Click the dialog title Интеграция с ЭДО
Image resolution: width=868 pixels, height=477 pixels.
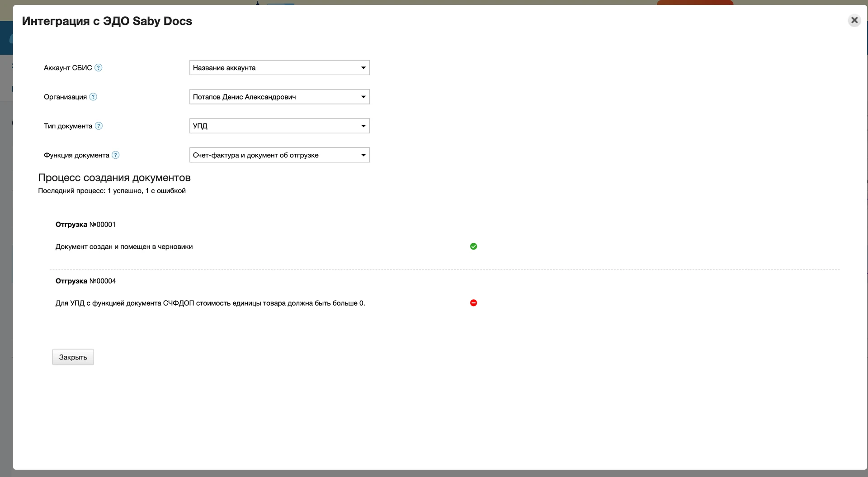tap(107, 21)
